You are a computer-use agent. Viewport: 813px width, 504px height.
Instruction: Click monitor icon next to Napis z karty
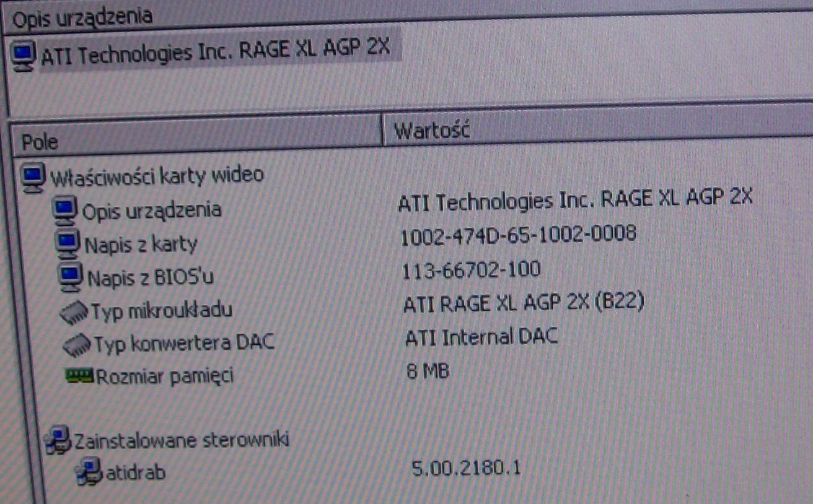pyautogui.click(x=68, y=244)
